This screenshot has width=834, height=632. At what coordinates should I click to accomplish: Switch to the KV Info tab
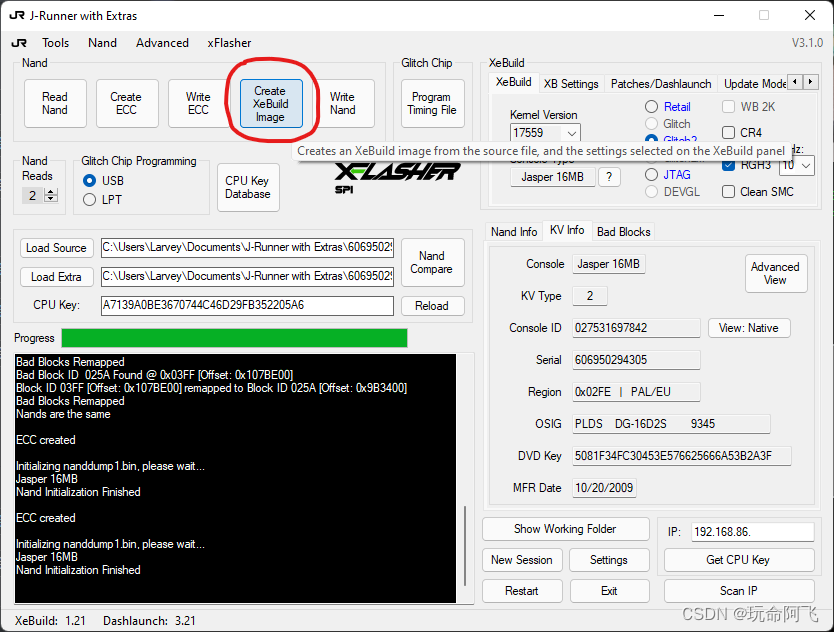567,230
